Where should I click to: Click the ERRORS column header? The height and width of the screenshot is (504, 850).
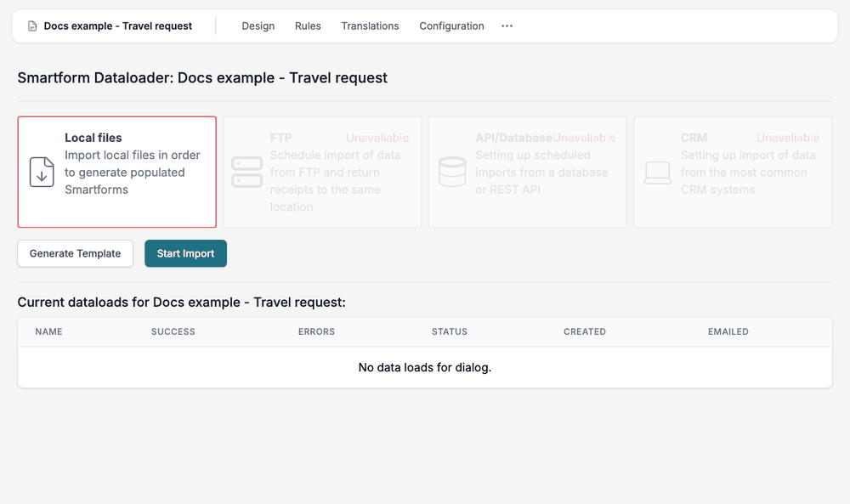(x=316, y=331)
